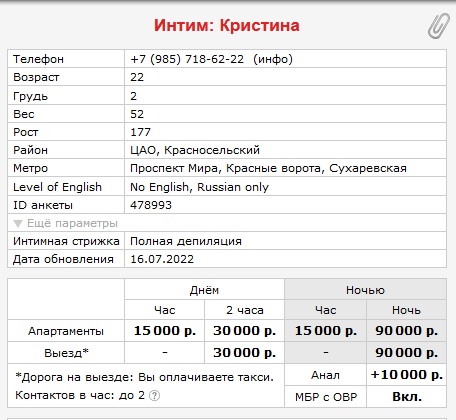Click the red profile title heading

coord(227,25)
